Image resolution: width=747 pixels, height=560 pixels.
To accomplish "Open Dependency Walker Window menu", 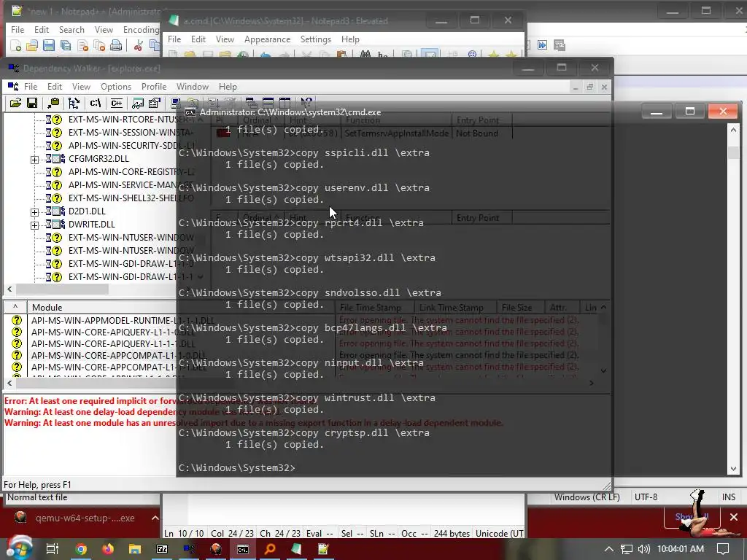I will [x=193, y=87].
